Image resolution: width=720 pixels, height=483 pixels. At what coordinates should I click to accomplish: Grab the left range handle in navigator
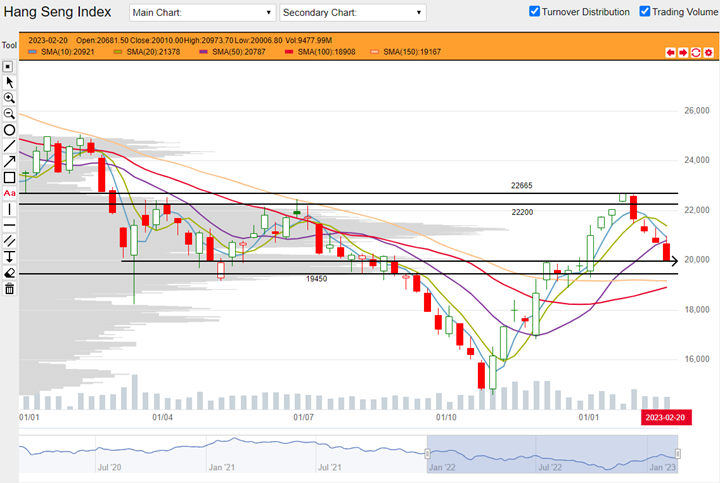click(427, 454)
